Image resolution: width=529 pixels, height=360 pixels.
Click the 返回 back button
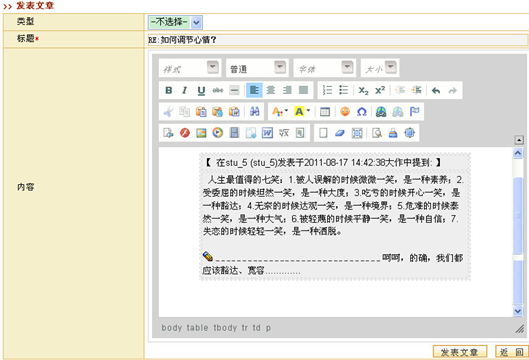click(x=512, y=352)
